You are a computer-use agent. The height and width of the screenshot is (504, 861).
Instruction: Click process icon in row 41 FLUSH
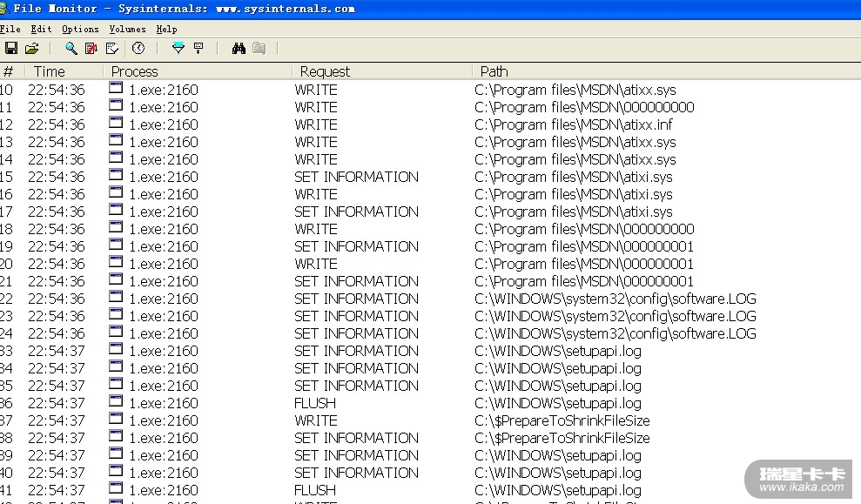click(x=116, y=487)
